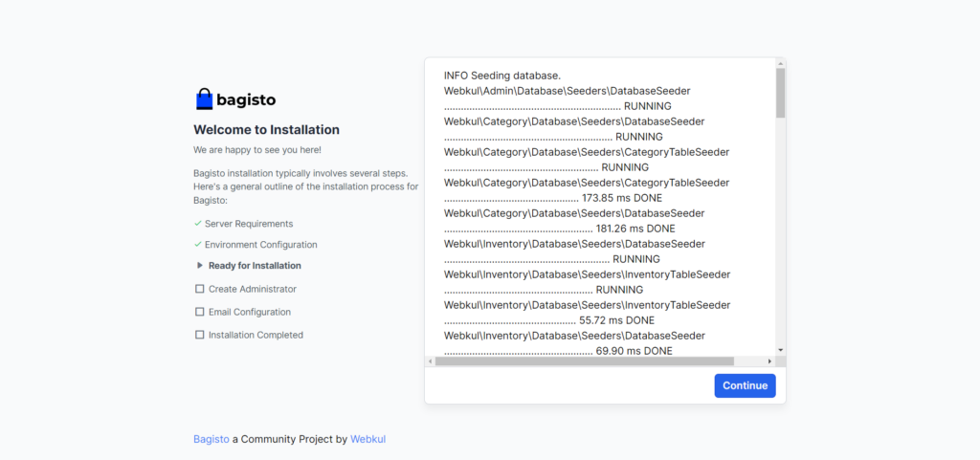Click the scroll up arrow in log panel
Image resolution: width=980 pixels, height=460 pixels.
(780, 63)
